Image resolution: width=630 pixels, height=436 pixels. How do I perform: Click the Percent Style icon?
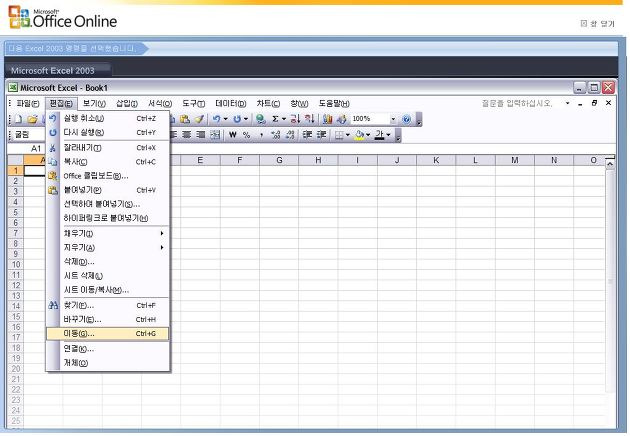click(247, 135)
